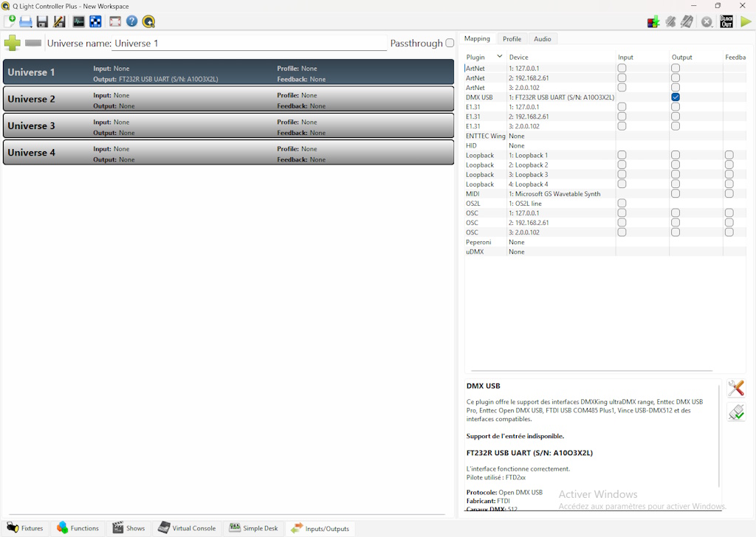756x537 pixels.
Task: Select the Universe 3 row
Action: [x=228, y=126]
